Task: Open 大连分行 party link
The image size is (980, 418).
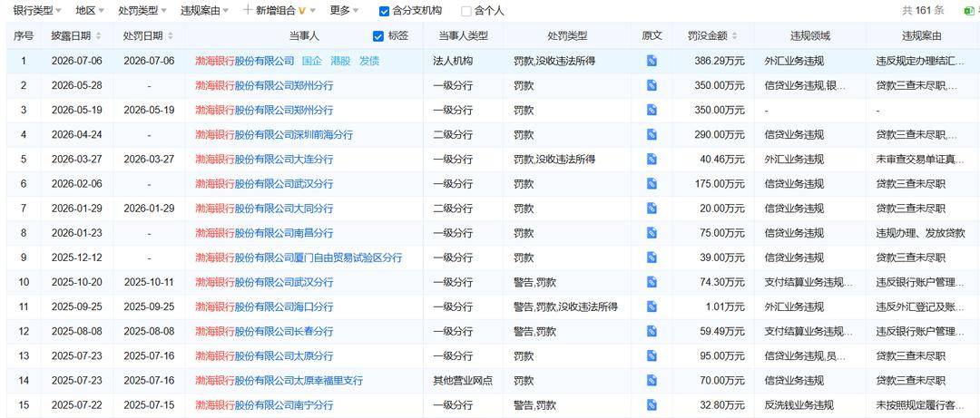Action: click(x=264, y=160)
